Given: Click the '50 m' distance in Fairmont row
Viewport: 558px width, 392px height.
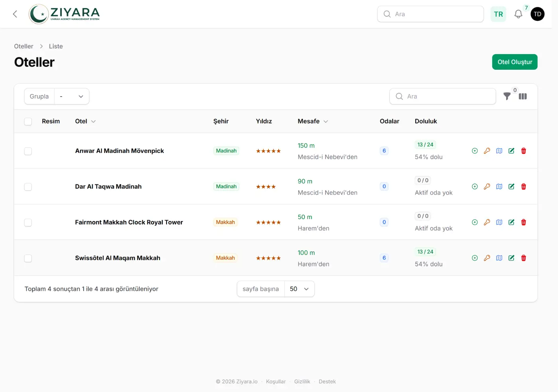Looking at the screenshot, I should click(x=305, y=217).
